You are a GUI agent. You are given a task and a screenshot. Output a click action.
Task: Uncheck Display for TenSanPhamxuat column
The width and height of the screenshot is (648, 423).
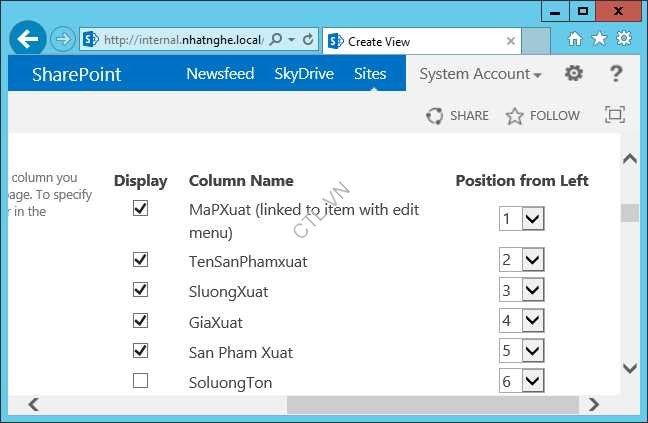[x=140, y=260]
